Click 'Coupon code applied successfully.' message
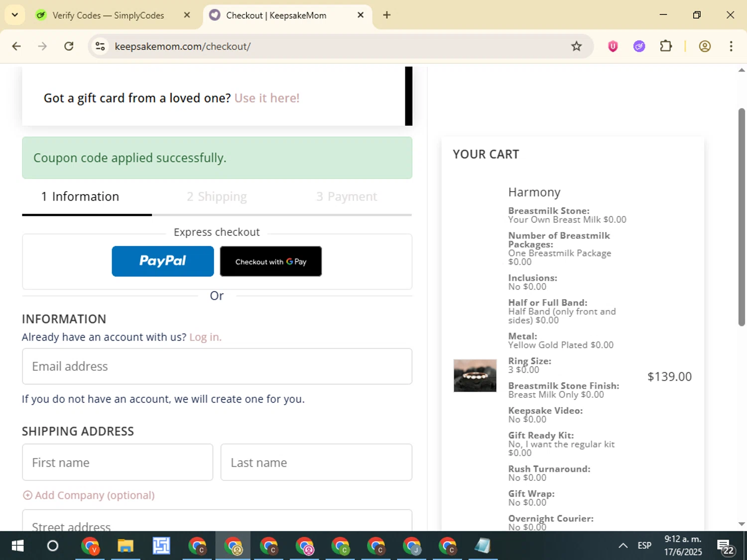Viewport: 747px width, 560px height. (x=130, y=158)
